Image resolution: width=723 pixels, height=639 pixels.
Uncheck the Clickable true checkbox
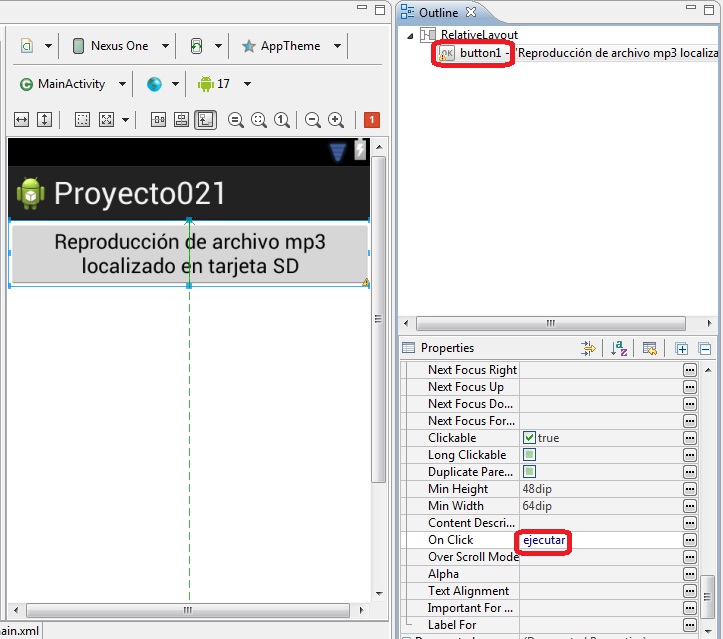529,438
